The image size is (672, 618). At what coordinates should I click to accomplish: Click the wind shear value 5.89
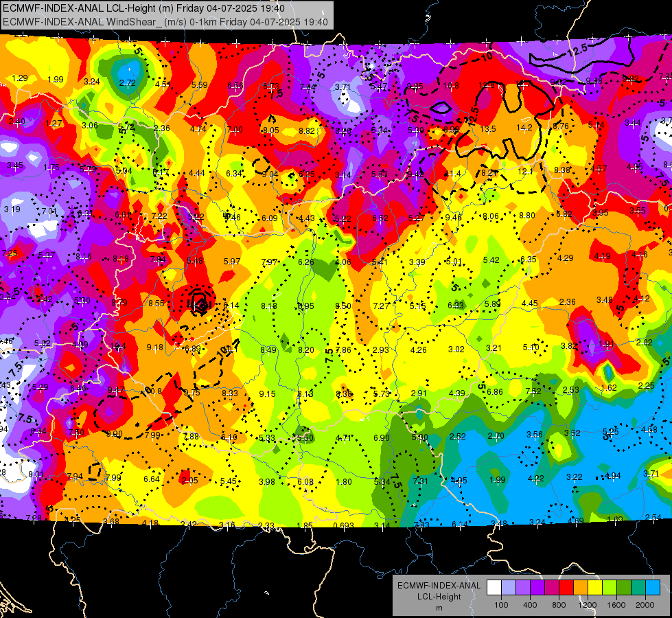pos(492,304)
